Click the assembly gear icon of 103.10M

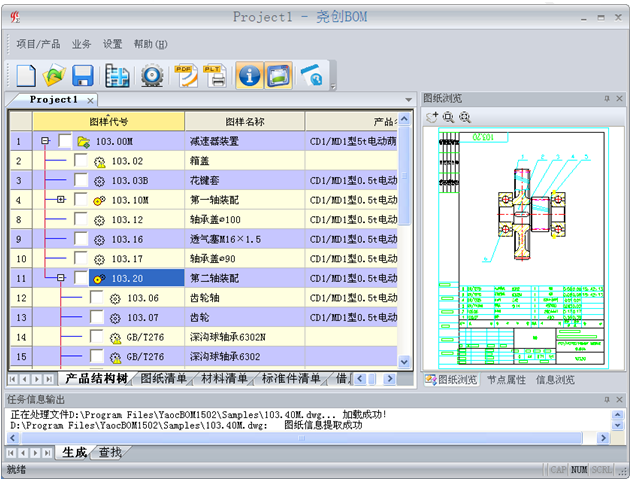point(99,200)
